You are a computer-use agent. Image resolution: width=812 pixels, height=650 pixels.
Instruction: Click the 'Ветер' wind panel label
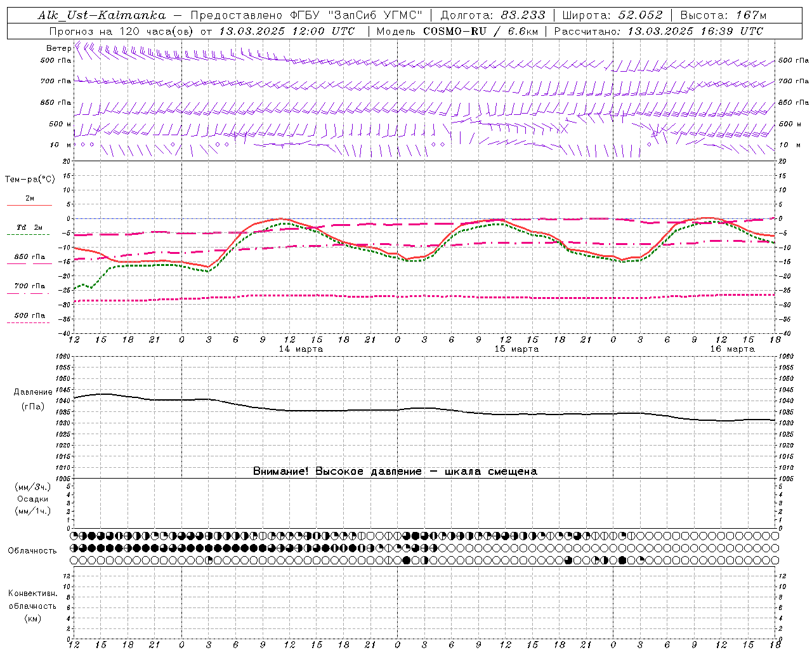click(58, 48)
